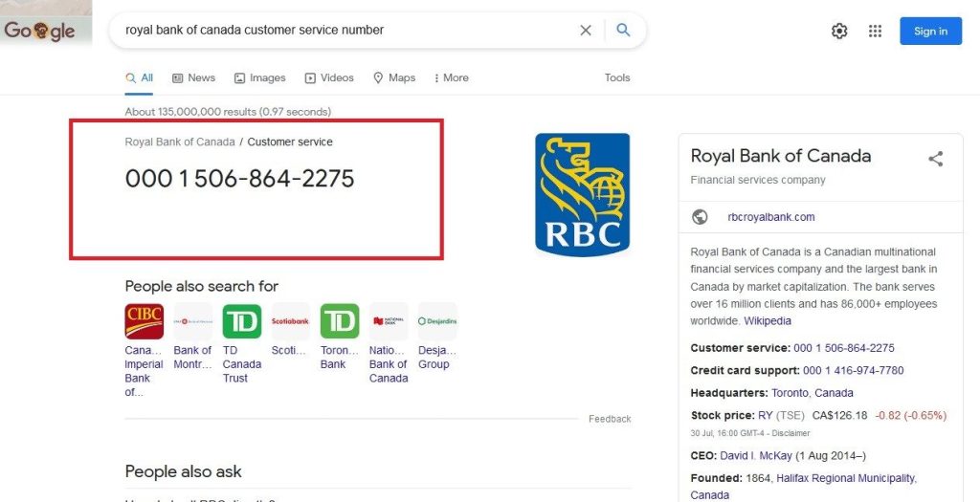Click the Royal Bank of Canada panel title
The height and width of the screenshot is (502, 980).
781,156
